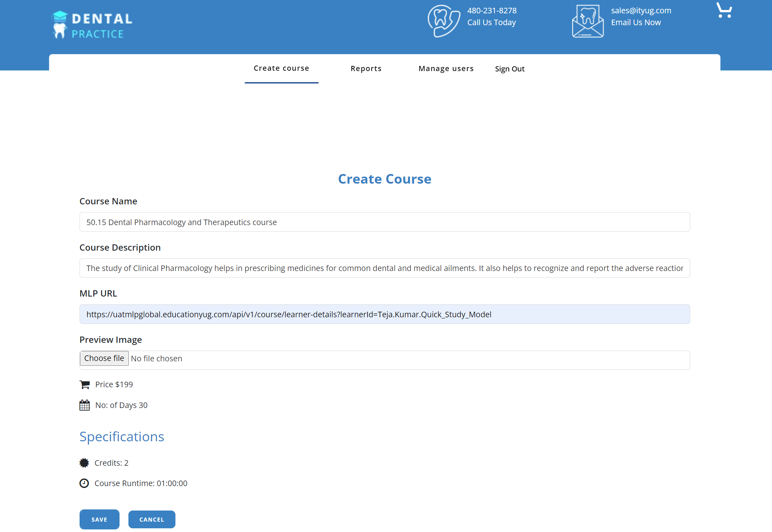Click the badge icon beside Credits
Screen dimensions: 772x532
pyautogui.click(x=84, y=463)
